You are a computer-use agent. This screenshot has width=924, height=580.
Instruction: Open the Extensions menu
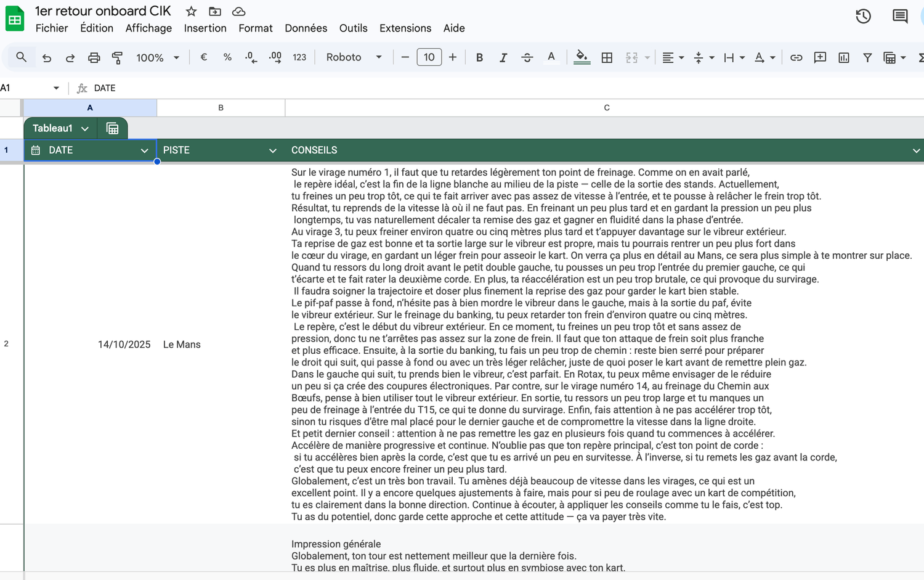(x=405, y=28)
